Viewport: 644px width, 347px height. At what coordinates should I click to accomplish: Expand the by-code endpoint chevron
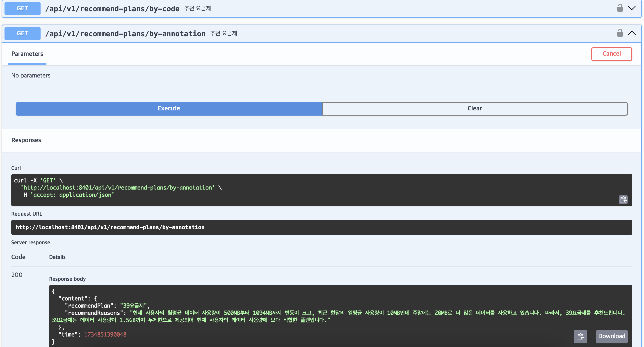pyautogui.click(x=632, y=8)
